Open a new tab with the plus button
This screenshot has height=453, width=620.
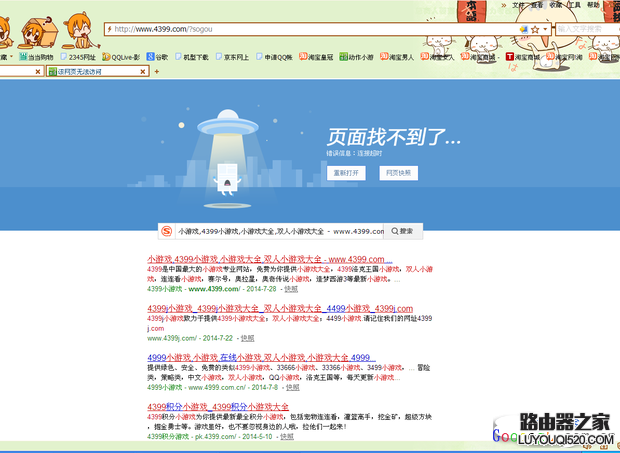click(157, 72)
